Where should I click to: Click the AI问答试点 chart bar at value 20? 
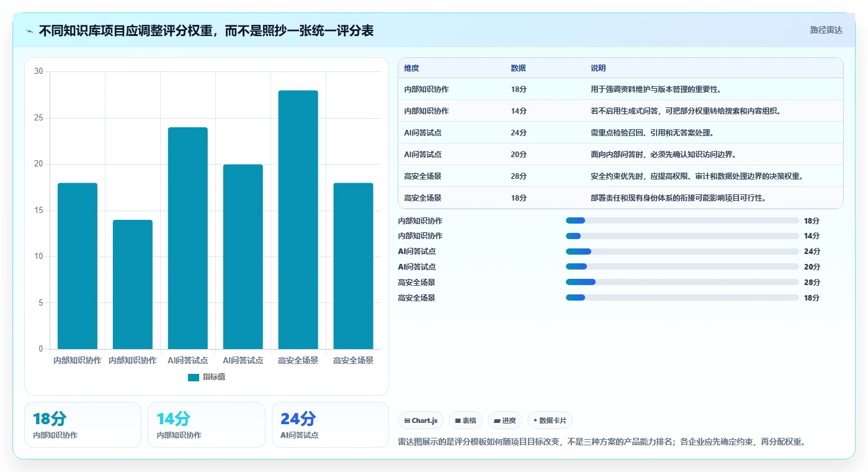(x=243, y=256)
